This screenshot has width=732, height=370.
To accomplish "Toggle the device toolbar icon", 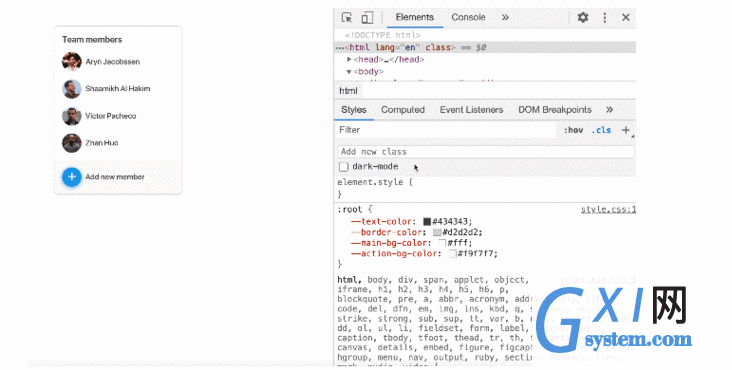I will pos(367,17).
